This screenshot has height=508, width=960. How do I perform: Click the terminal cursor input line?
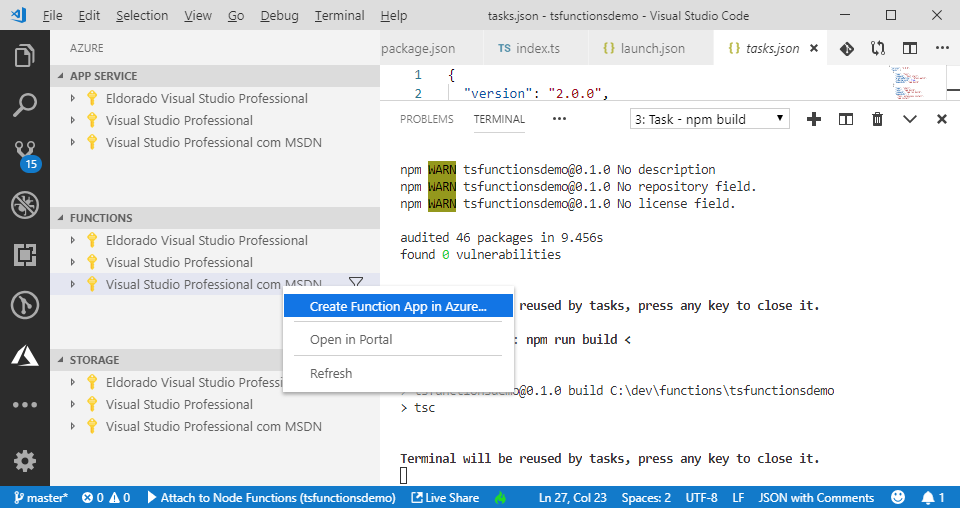click(x=403, y=475)
